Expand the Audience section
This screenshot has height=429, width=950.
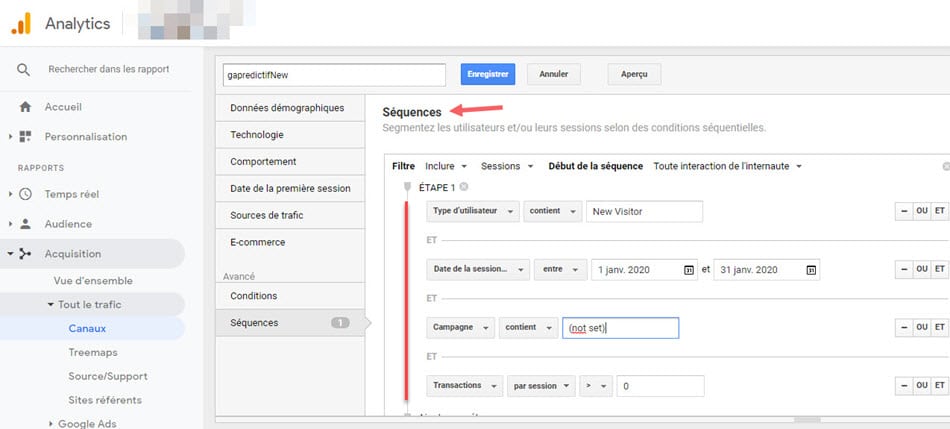10,224
